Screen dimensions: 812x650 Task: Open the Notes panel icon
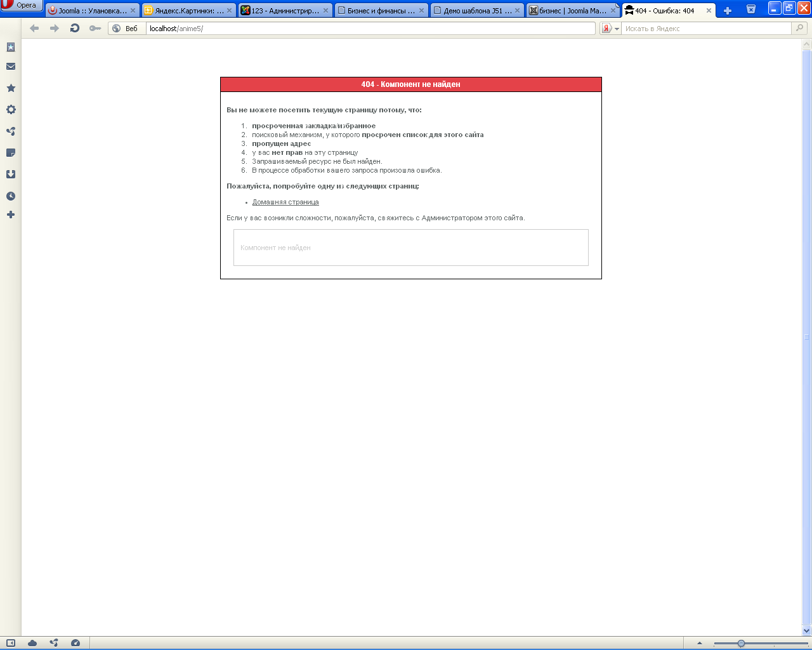click(10, 152)
